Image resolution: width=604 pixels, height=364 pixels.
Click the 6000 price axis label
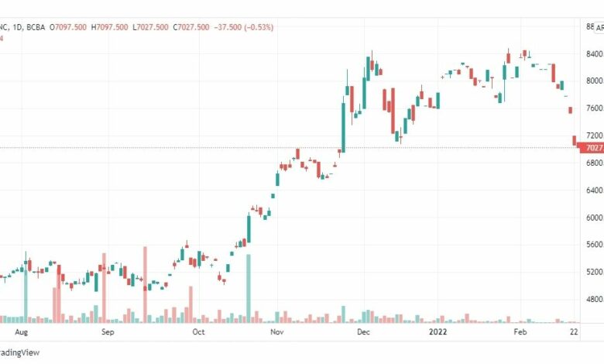coord(595,218)
